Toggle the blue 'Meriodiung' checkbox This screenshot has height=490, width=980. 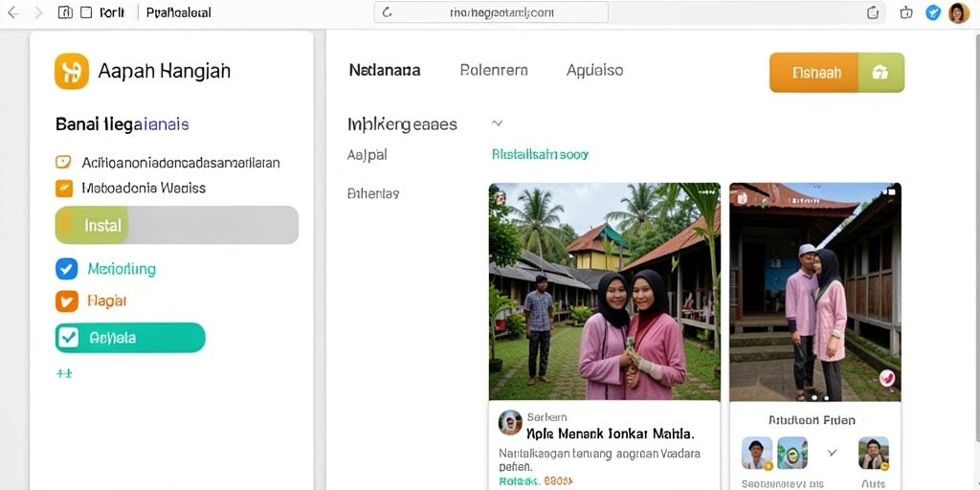coord(66,269)
